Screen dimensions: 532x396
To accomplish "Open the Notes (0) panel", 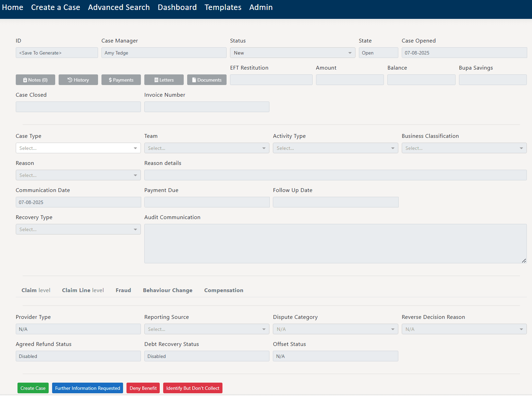I will coord(35,80).
